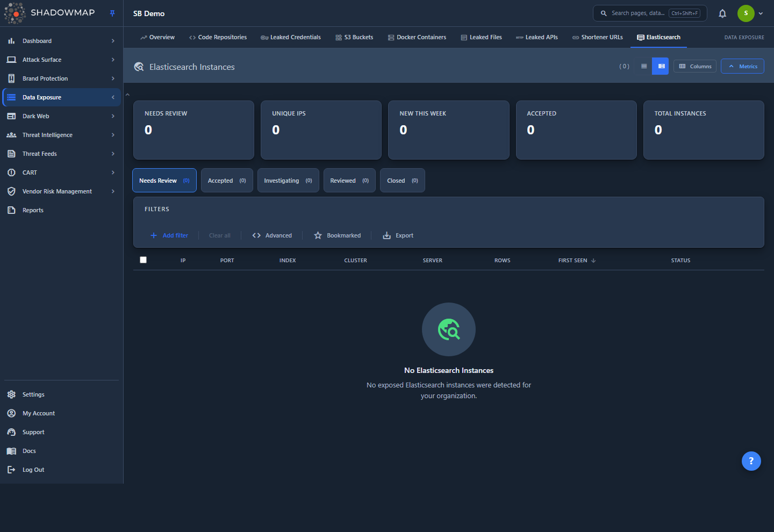
Task: Click the Log Out icon
Action: pyautogui.click(x=11, y=470)
